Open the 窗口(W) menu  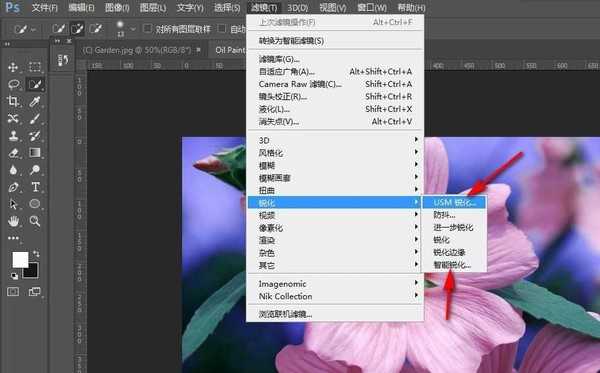(x=372, y=8)
